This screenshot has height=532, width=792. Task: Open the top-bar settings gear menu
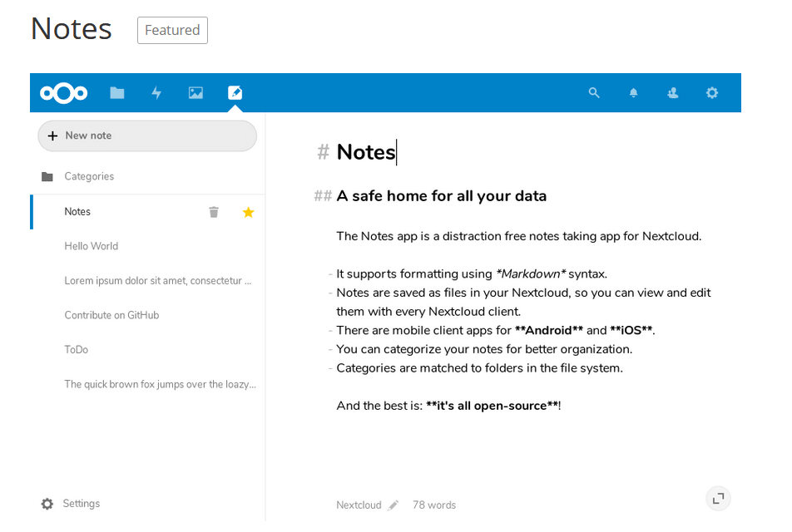711,93
